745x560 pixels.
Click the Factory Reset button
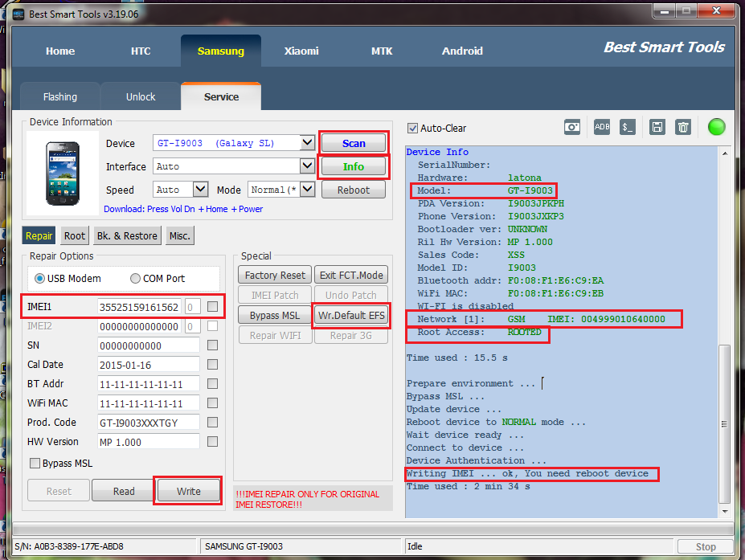(275, 275)
